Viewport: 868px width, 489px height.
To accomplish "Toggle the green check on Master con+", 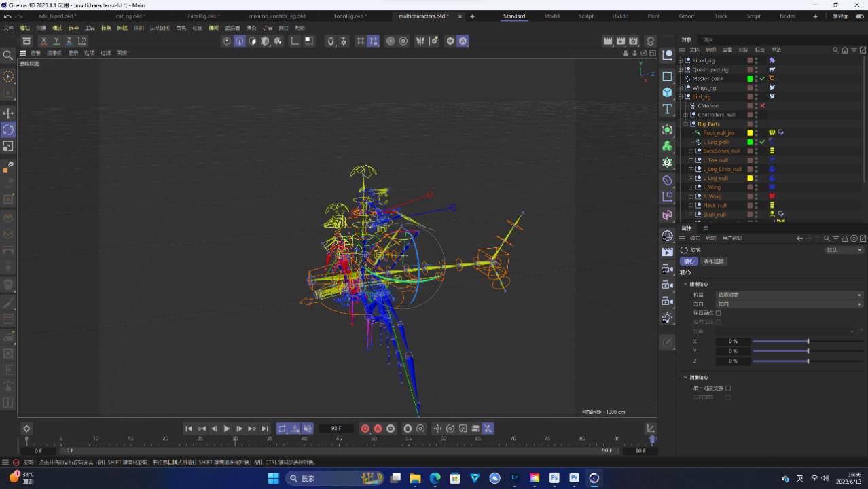I will 762,79.
